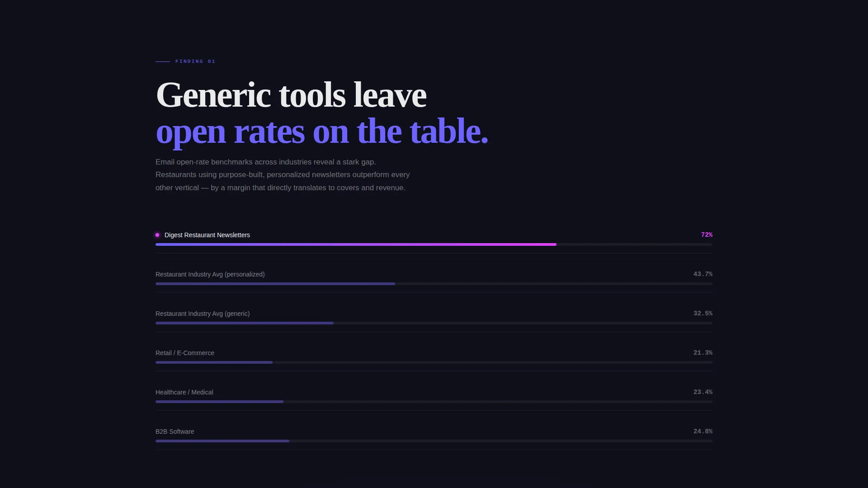Click the 72% value
Viewport: 868px width, 488px height.
(x=707, y=235)
